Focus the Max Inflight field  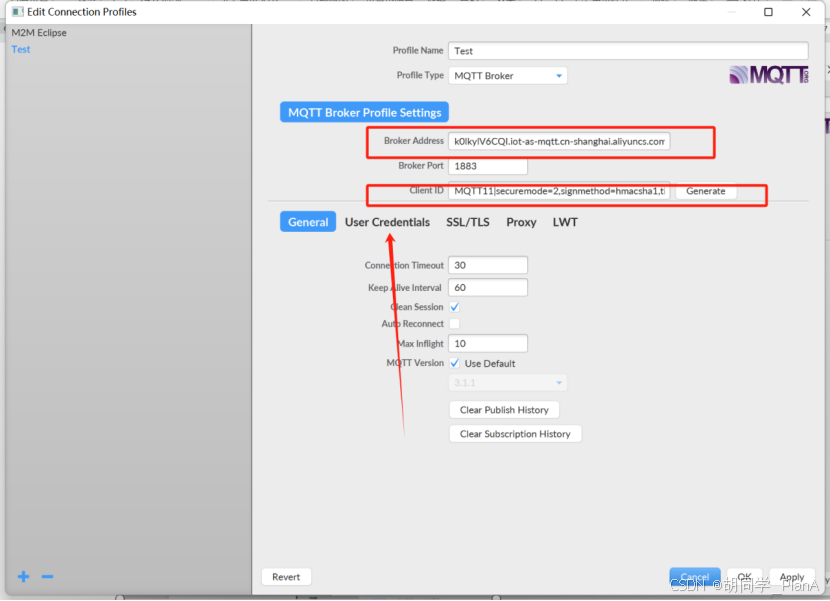coord(488,344)
